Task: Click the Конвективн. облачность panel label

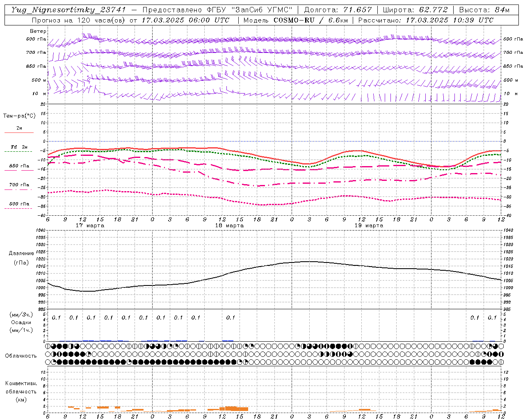Action: (x=21, y=388)
